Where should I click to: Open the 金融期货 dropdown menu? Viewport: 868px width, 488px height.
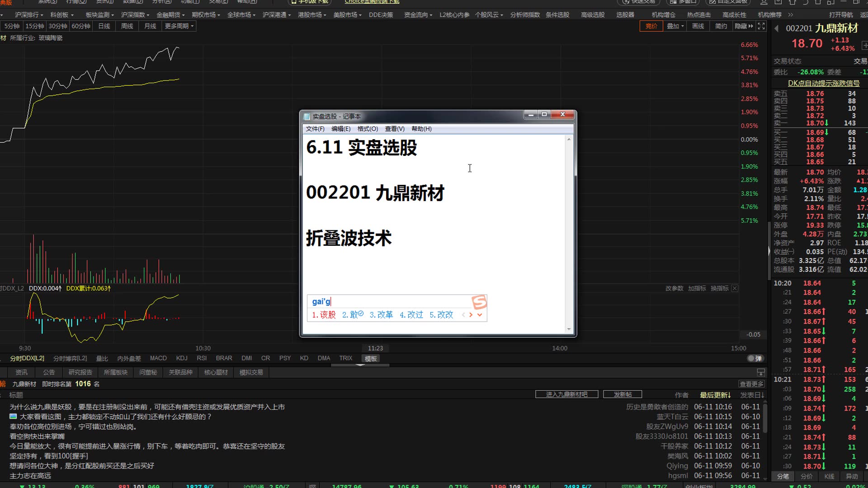(x=170, y=15)
